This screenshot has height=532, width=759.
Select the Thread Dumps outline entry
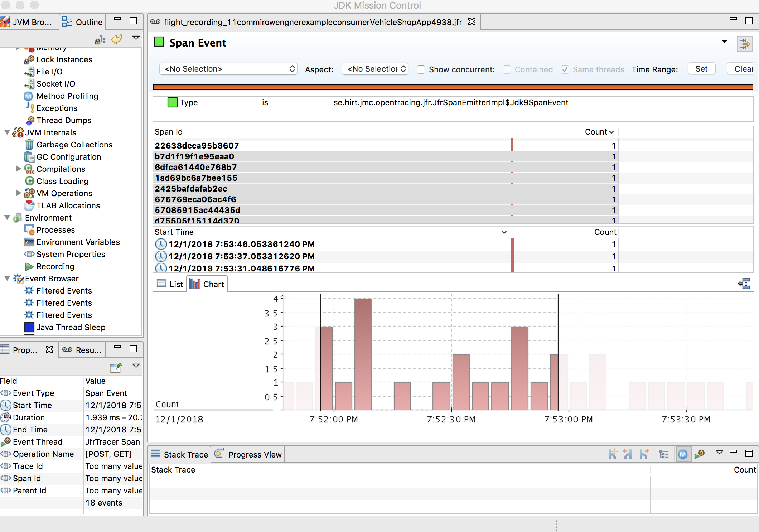click(64, 120)
